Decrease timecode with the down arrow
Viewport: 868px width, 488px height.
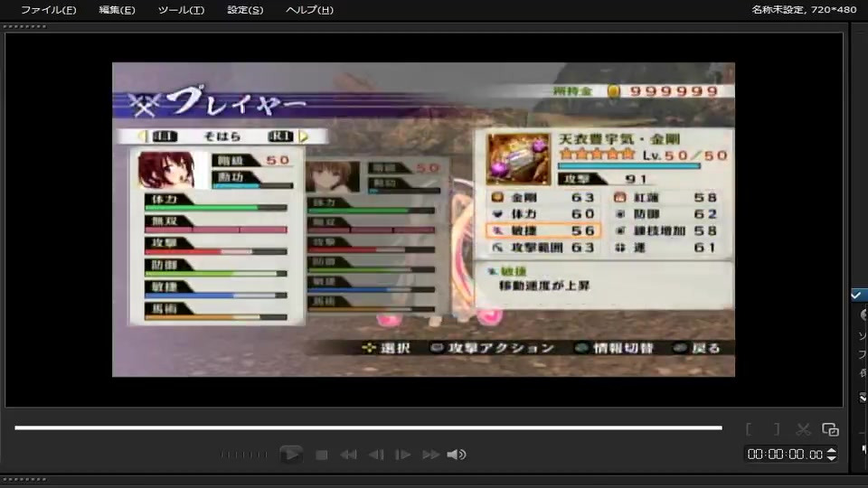[x=831, y=458]
